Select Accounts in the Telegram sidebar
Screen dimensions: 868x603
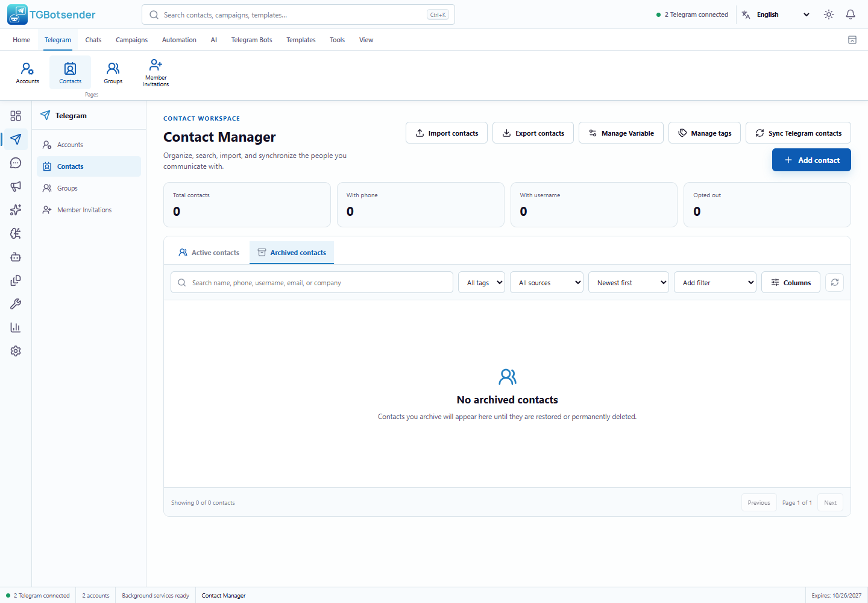click(89, 145)
